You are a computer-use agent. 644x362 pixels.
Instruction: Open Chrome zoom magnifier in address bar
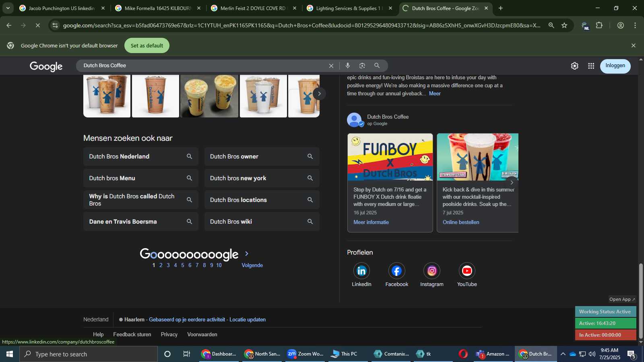(551, 25)
